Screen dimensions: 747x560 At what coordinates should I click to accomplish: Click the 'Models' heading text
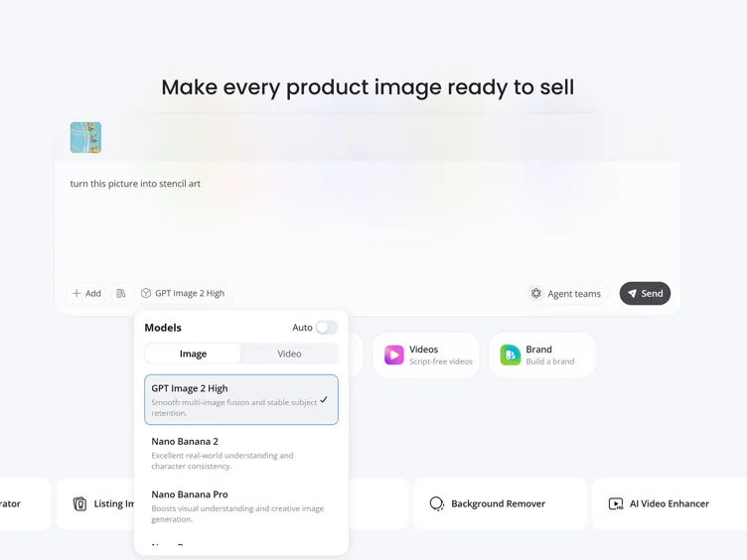pyautogui.click(x=163, y=328)
